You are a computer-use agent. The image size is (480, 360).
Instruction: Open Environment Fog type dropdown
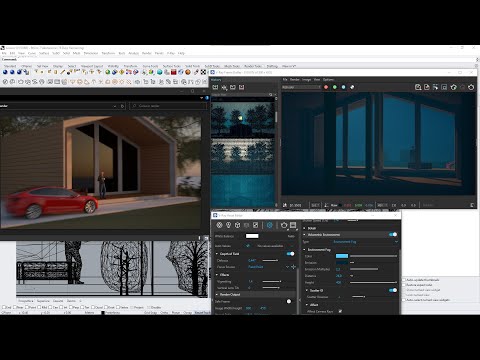pyautogui.click(x=365, y=242)
